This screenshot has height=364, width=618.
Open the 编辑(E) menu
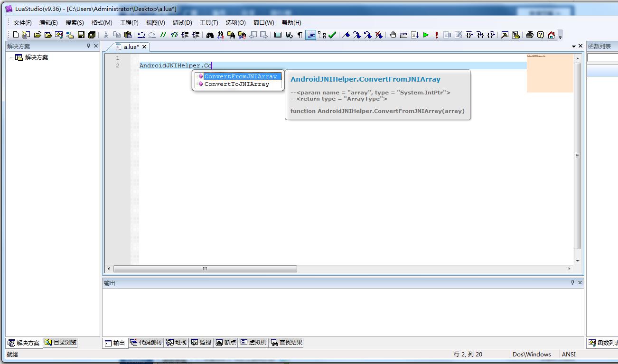(48, 22)
